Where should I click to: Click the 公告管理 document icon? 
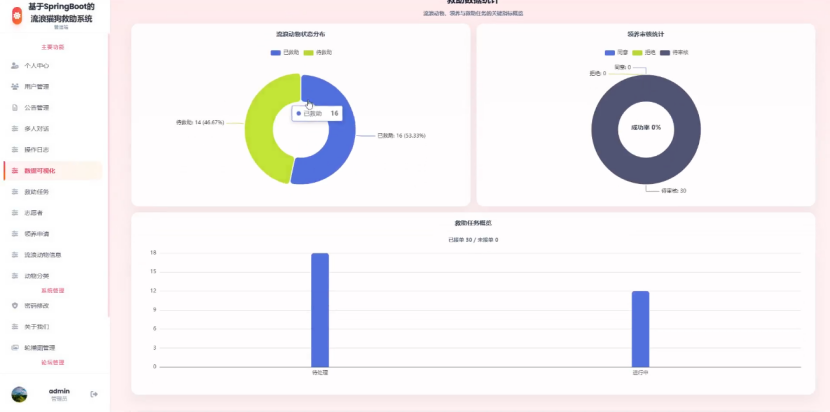click(x=15, y=108)
